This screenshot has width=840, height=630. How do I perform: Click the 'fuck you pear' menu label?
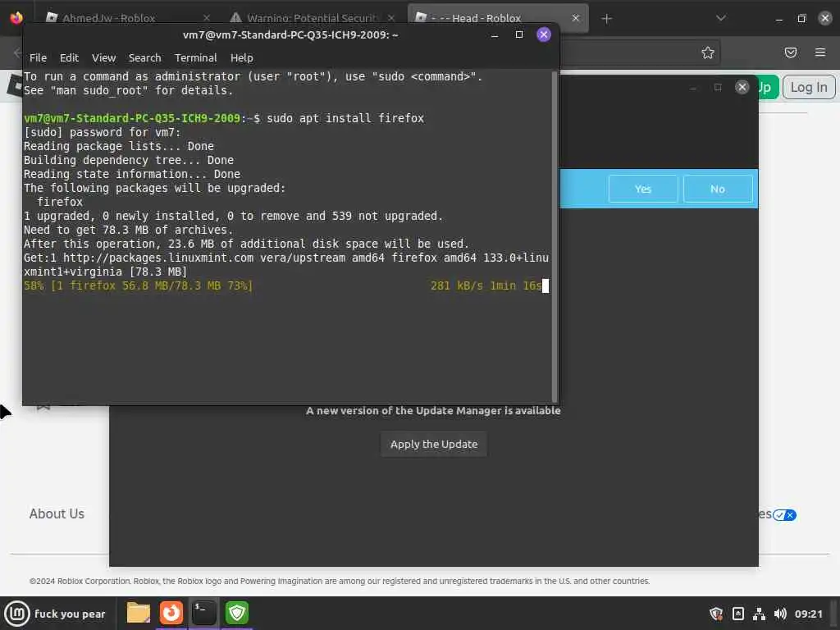(x=70, y=614)
